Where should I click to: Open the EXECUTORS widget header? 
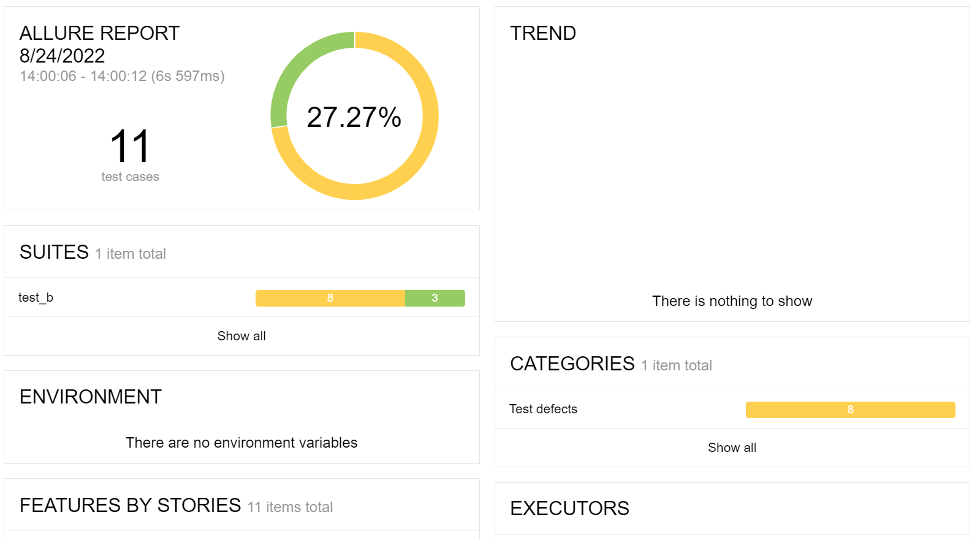click(569, 508)
